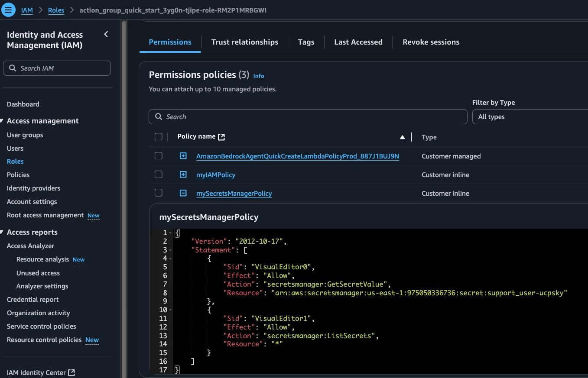Switch to the Last Accessed tab
The width and height of the screenshot is (588, 378).
point(358,42)
